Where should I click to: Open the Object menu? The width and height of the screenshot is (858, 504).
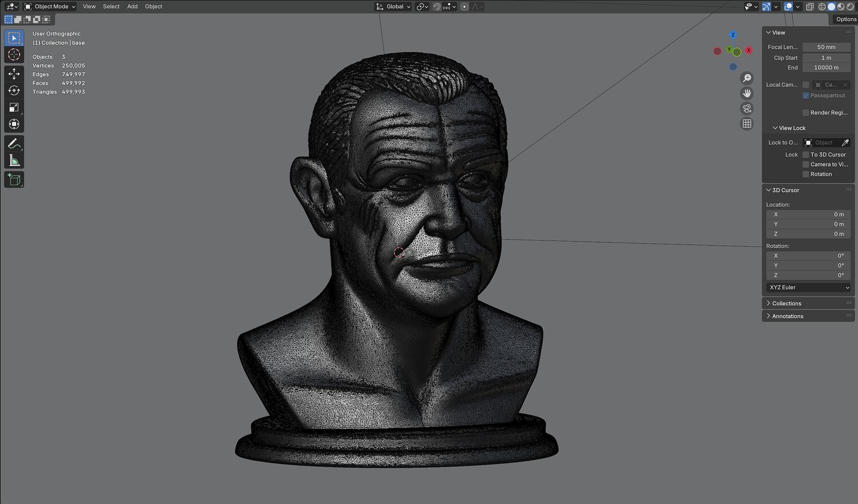coord(154,7)
